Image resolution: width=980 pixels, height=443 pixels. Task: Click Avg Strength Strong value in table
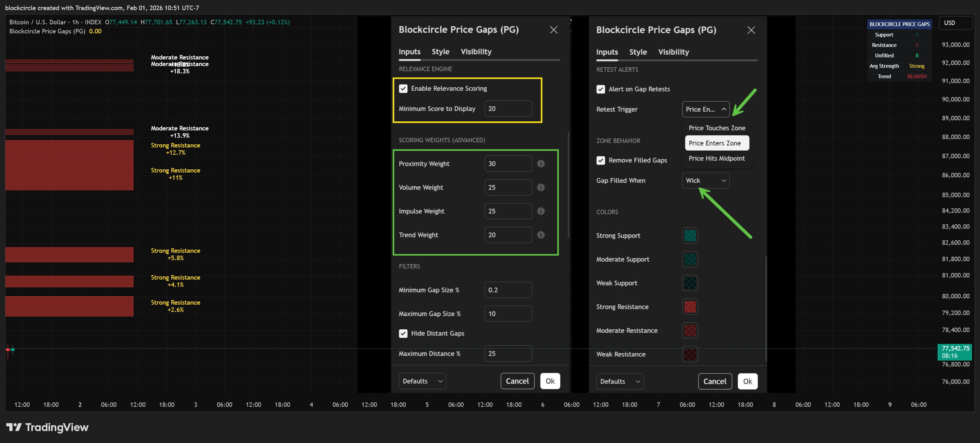(x=917, y=66)
